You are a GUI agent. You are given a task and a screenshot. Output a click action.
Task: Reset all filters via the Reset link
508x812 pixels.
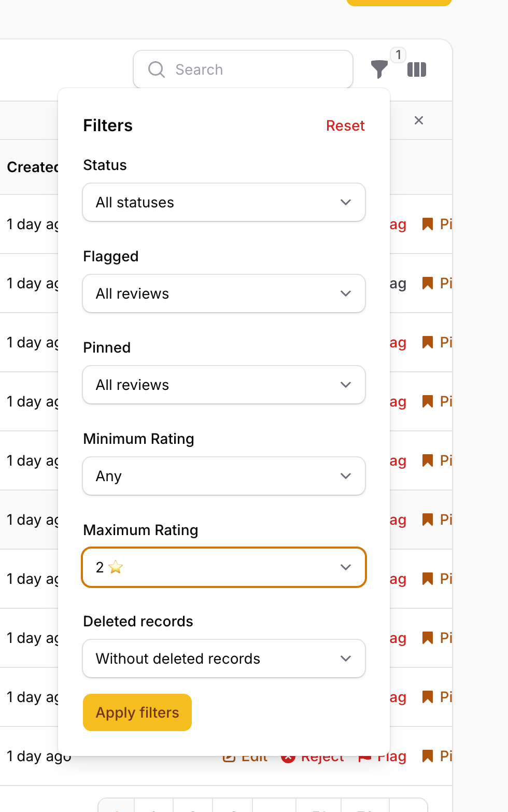pyautogui.click(x=345, y=125)
